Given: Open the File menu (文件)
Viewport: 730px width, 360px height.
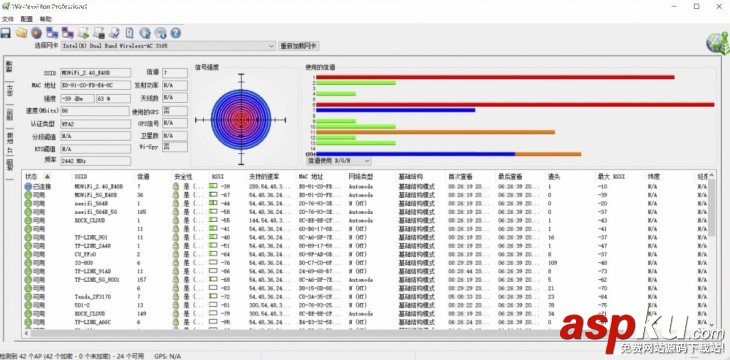Looking at the screenshot, I should [8, 19].
